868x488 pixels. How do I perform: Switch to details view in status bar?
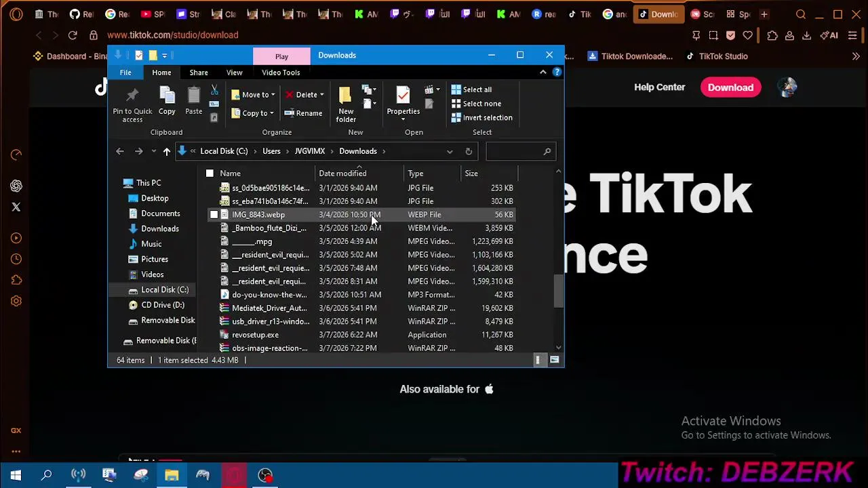pyautogui.click(x=538, y=360)
